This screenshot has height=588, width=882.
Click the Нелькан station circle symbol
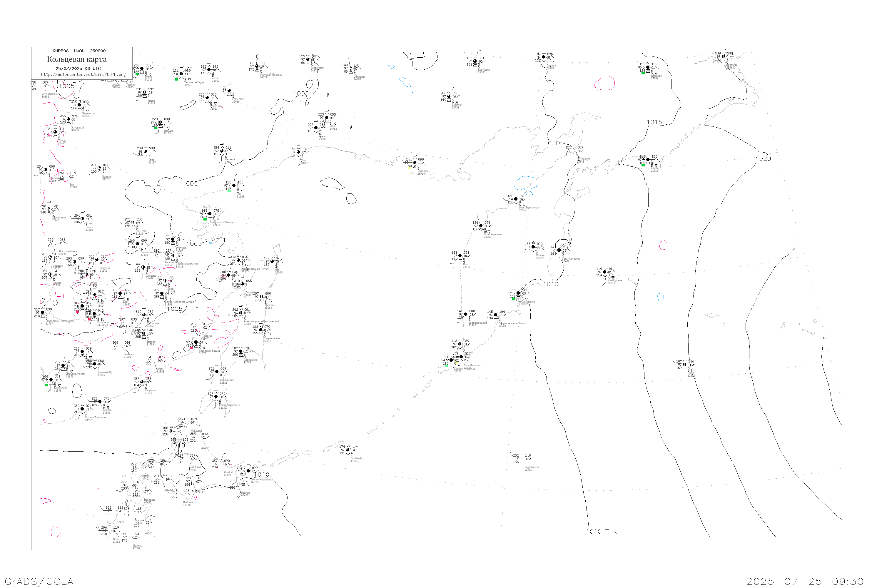tap(222, 151)
